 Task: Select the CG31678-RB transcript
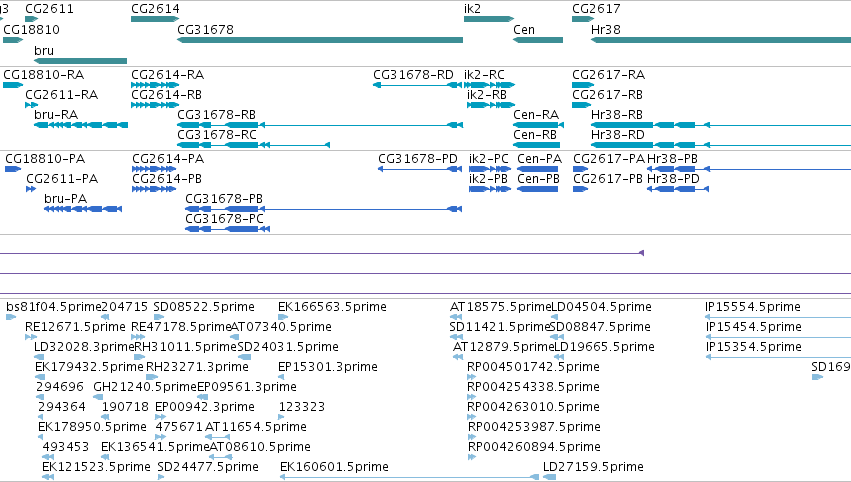(x=320, y=125)
